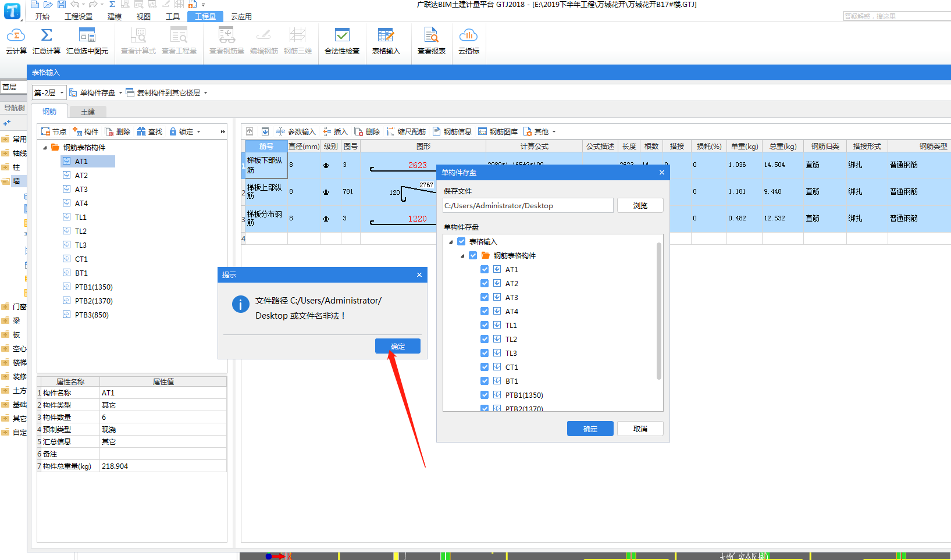Open file icon in quick access bar
The width and height of the screenshot is (951, 560).
click(48, 4)
